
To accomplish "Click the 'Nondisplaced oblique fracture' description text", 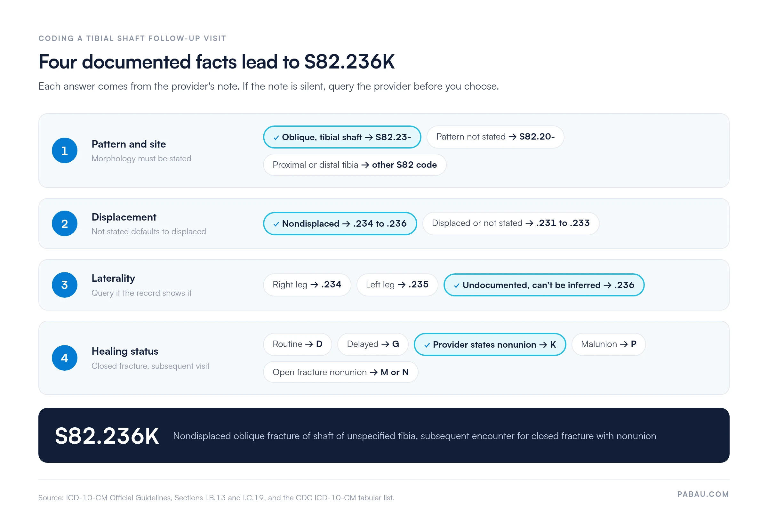I will click(x=414, y=436).
